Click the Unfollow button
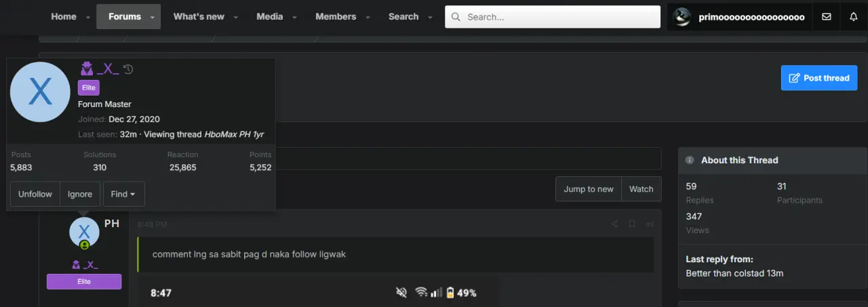 tap(35, 194)
